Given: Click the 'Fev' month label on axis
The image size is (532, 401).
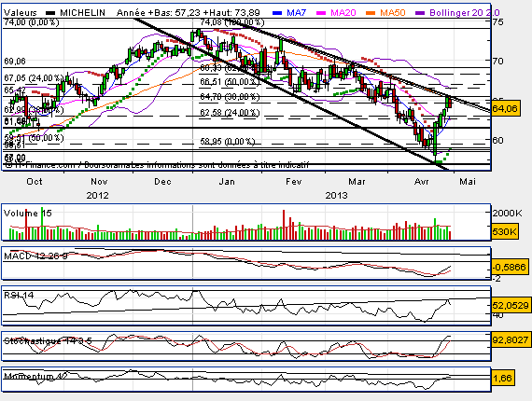Looking at the screenshot, I should (x=293, y=182).
